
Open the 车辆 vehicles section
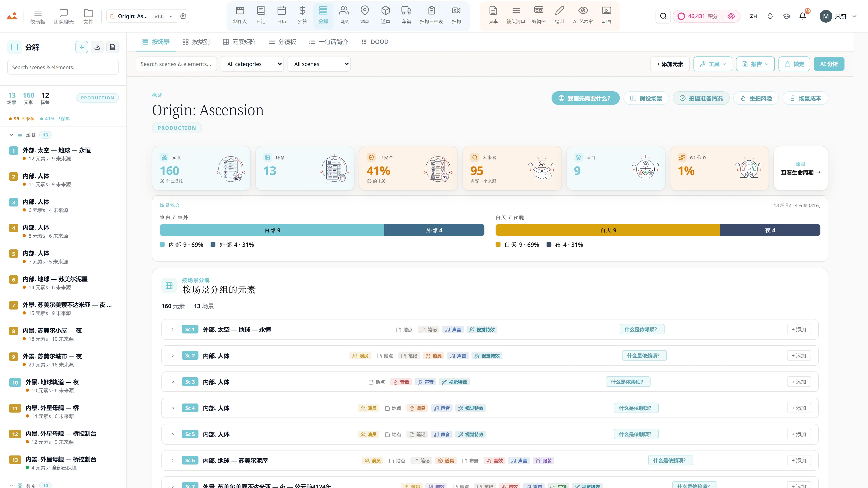tap(406, 15)
